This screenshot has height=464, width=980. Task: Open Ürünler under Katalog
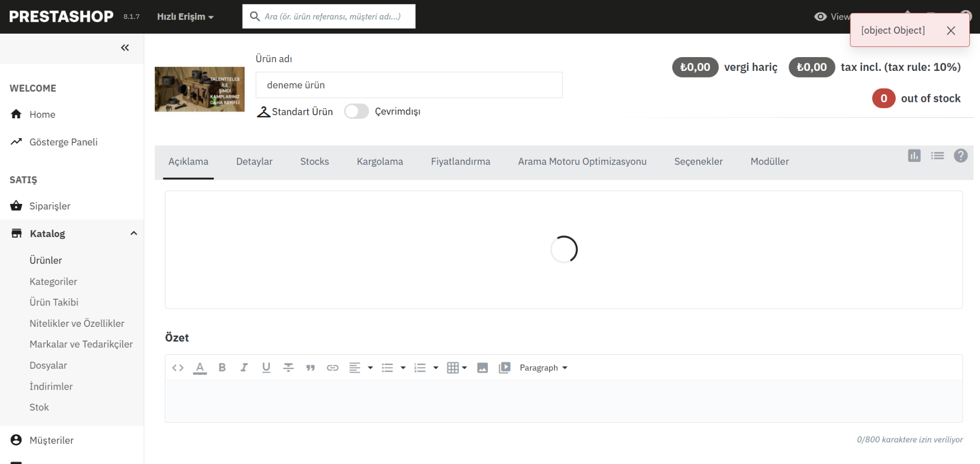pyautogui.click(x=45, y=261)
